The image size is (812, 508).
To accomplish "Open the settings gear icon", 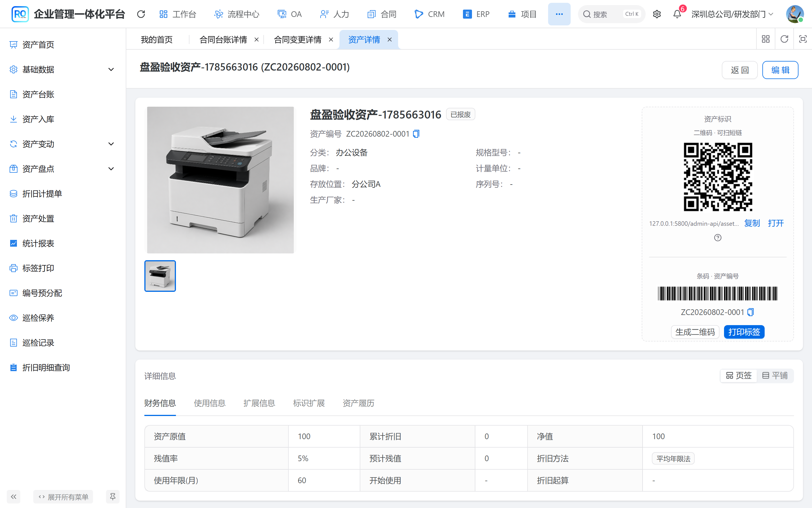I will [x=657, y=14].
